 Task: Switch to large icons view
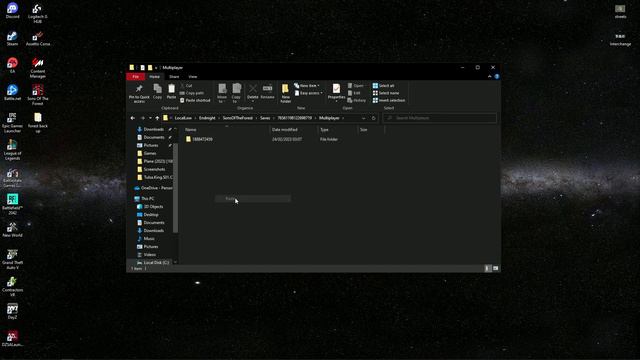[x=496, y=269]
